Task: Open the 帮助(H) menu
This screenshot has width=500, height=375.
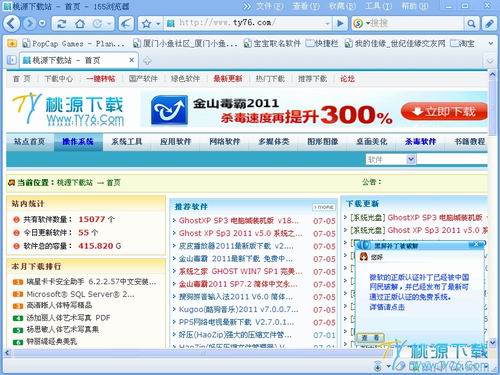Action: 414,6
